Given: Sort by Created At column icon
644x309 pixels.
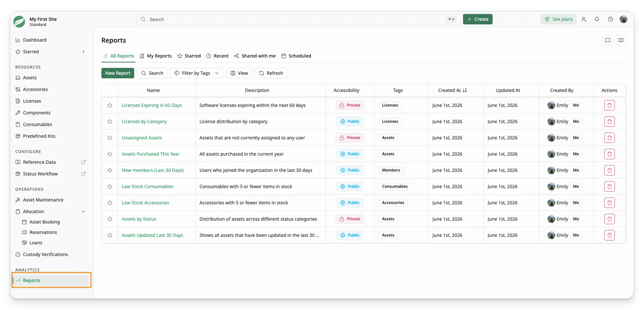Looking at the screenshot, I should [465, 90].
